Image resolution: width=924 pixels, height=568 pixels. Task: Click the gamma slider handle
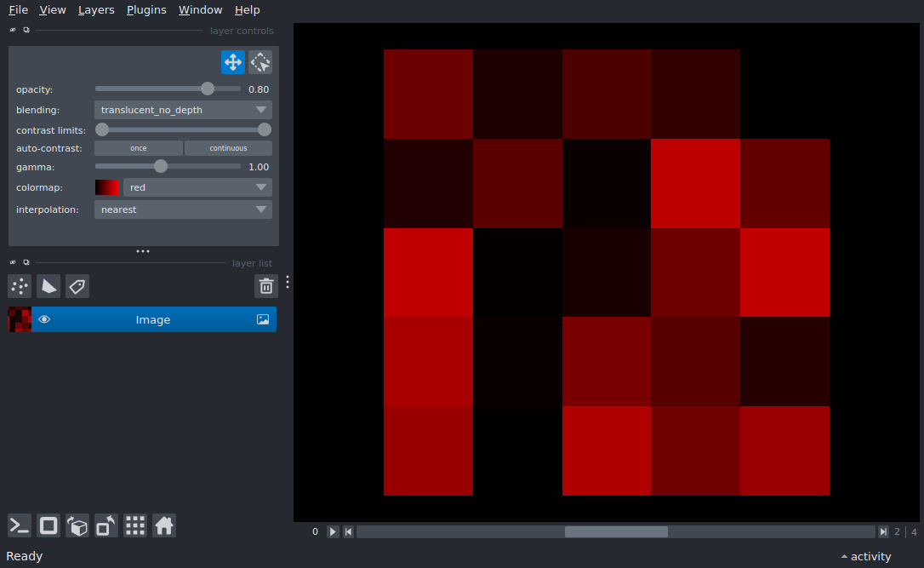coord(160,166)
